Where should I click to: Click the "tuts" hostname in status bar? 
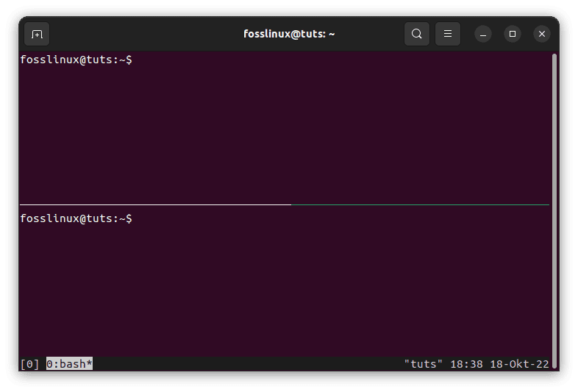coord(424,364)
